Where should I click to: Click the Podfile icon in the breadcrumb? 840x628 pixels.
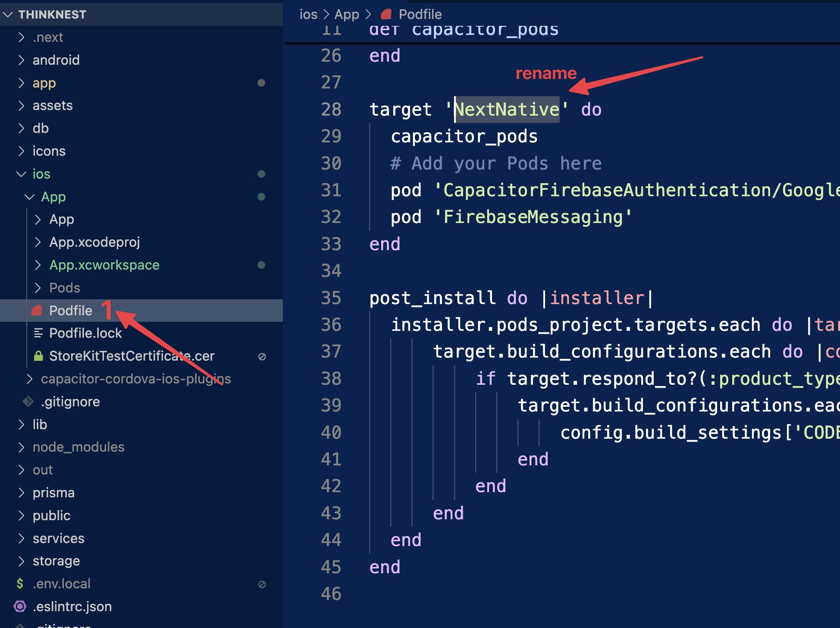pos(386,14)
